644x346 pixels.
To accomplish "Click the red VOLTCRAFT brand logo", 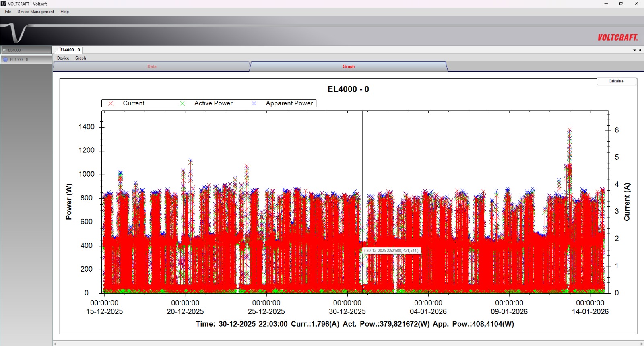I will (617, 37).
